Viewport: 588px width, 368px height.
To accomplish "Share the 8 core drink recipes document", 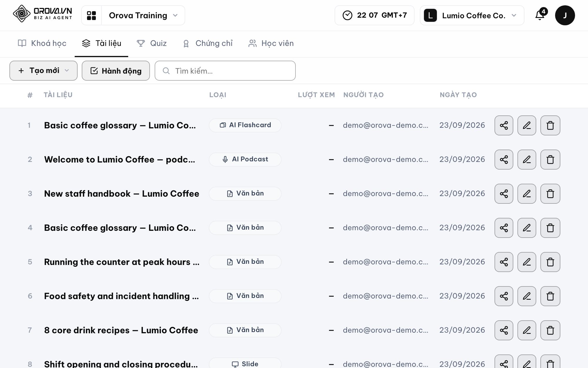I will coord(504,330).
